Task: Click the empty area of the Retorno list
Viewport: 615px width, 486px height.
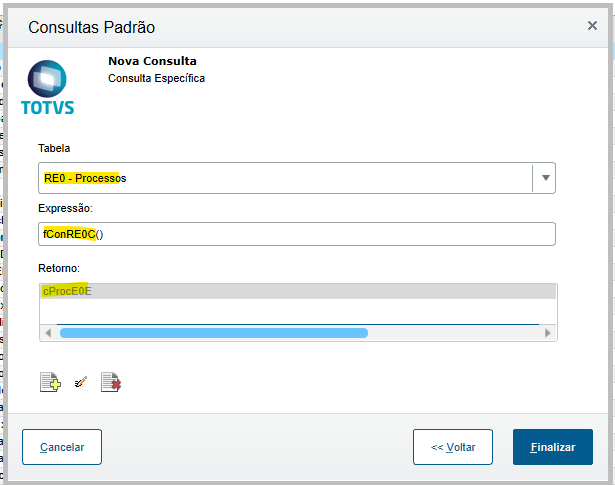Action: point(296,311)
